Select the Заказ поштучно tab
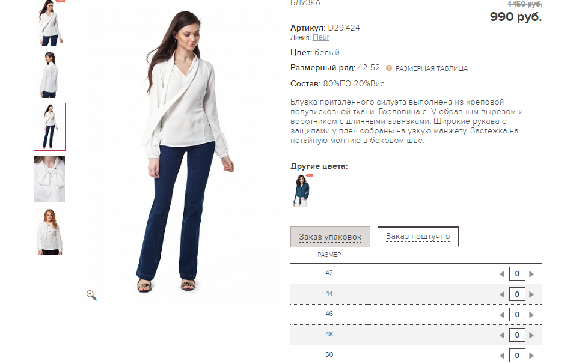Screen dimensions: 588x364 [x=418, y=236]
